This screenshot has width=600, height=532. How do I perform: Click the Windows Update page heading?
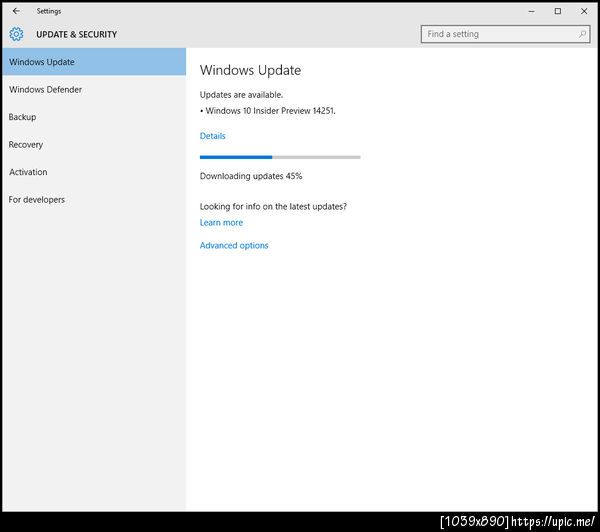pyautogui.click(x=250, y=70)
